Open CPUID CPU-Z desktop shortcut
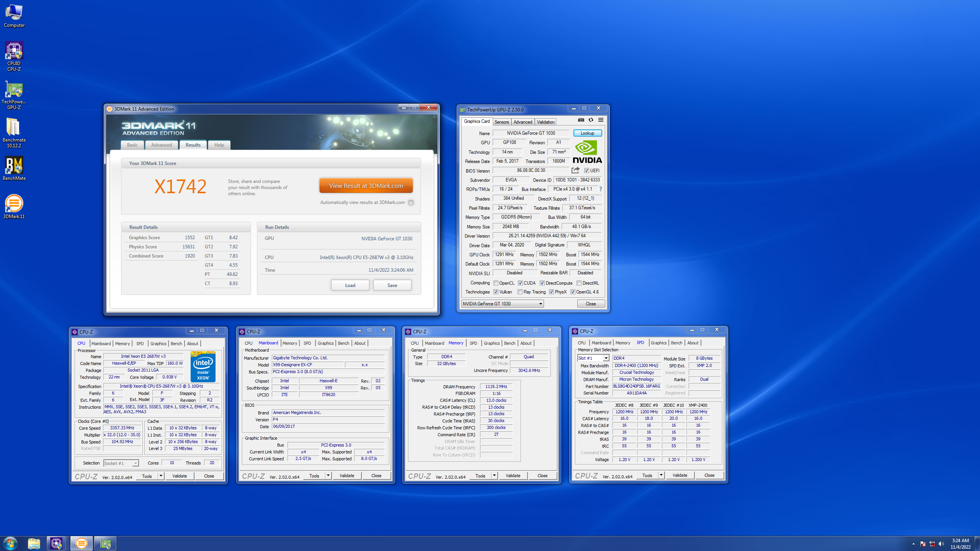 (14, 56)
